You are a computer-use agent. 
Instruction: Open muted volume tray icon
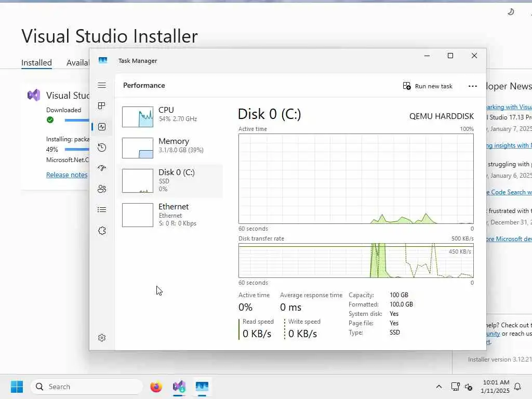tap(469, 387)
